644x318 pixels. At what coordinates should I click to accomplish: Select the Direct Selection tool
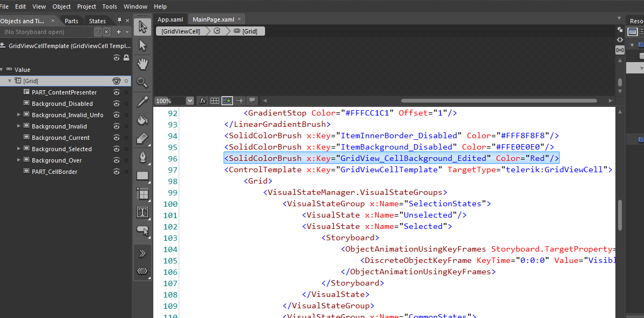143,45
